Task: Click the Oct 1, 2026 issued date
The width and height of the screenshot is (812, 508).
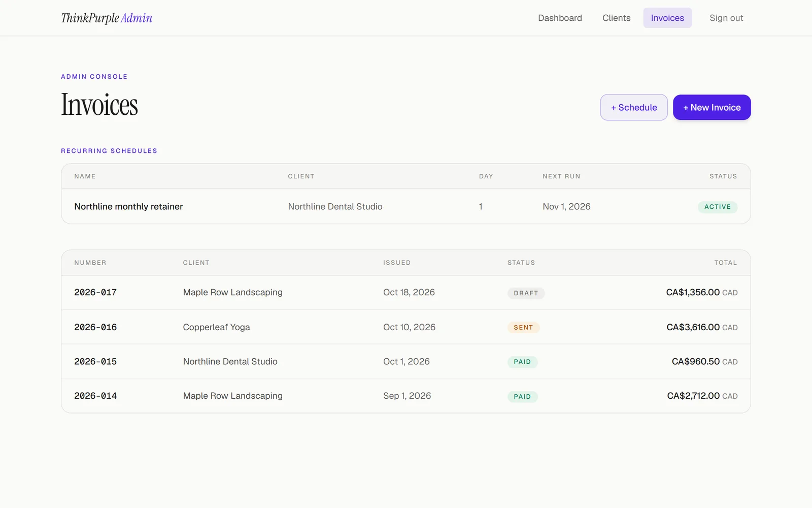Action: [x=406, y=362]
